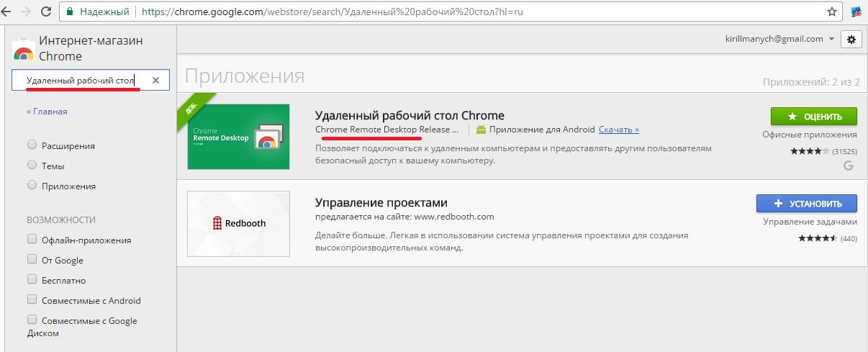The height and width of the screenshot is (352, 868).
Task: Click the Redbooth app thumbnail
Action: 238,224
